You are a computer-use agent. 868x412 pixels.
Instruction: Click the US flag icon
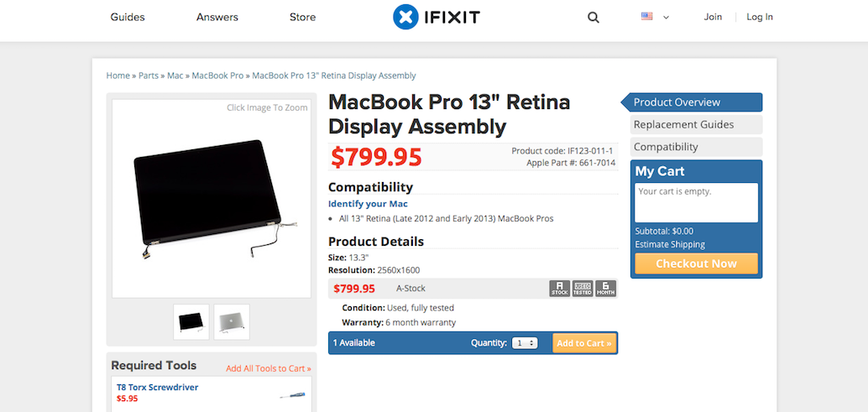[x=647, y=17]
